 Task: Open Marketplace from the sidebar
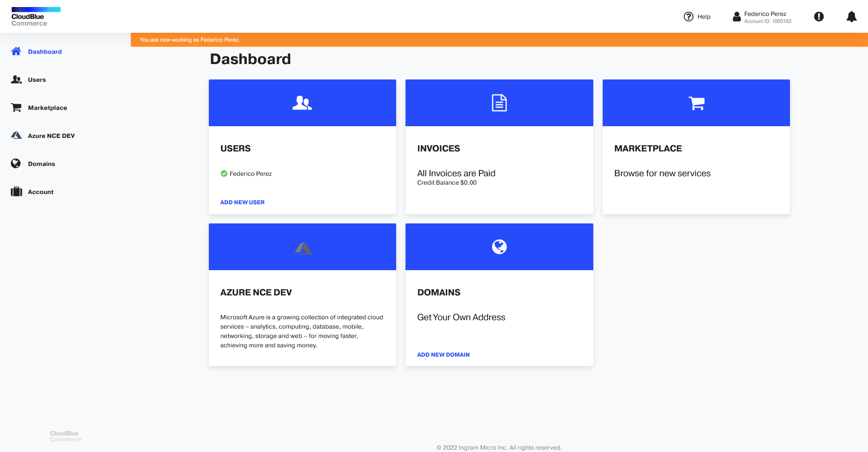pos(48,108)
